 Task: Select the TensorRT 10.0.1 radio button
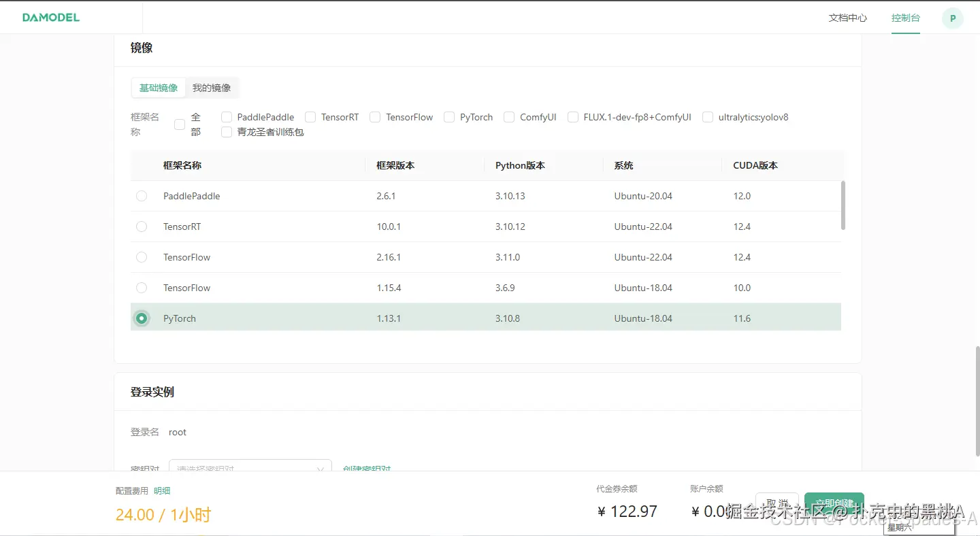click(x=142, y=227)
